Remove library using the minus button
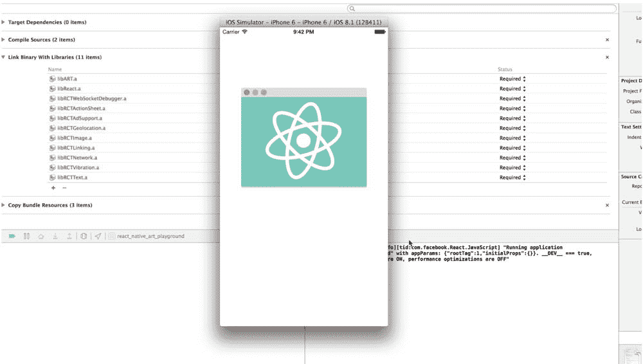 (64, 188)
